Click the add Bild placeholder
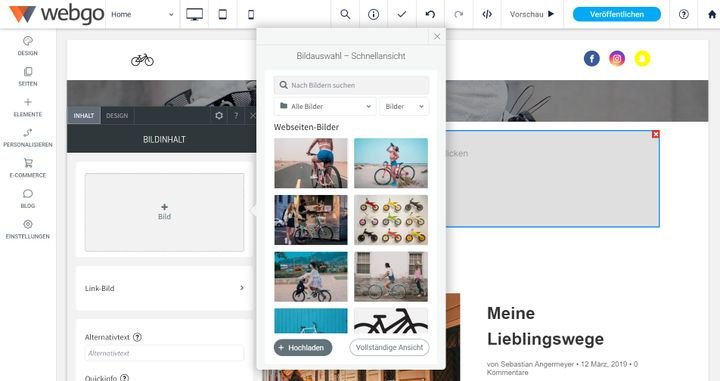 (164, 212)
